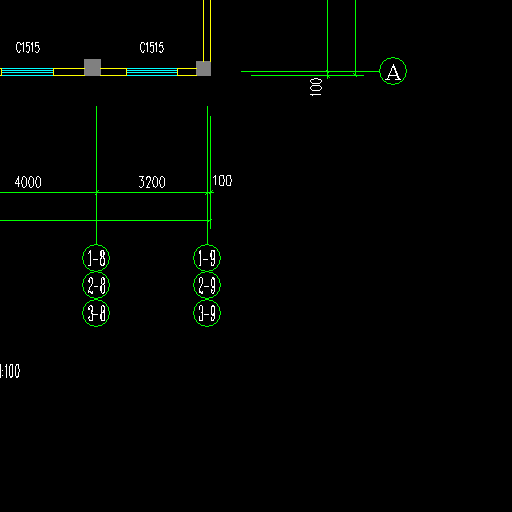Viewport: 512px width, 512px height.
Task: Select the rotated 100 dimension near axis A
Action: (316, 87)
